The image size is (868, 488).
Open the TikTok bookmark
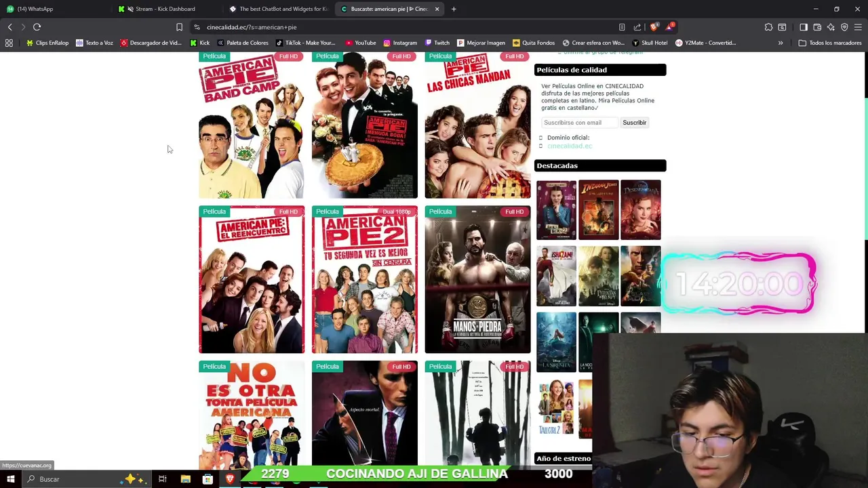click(305, 43)
